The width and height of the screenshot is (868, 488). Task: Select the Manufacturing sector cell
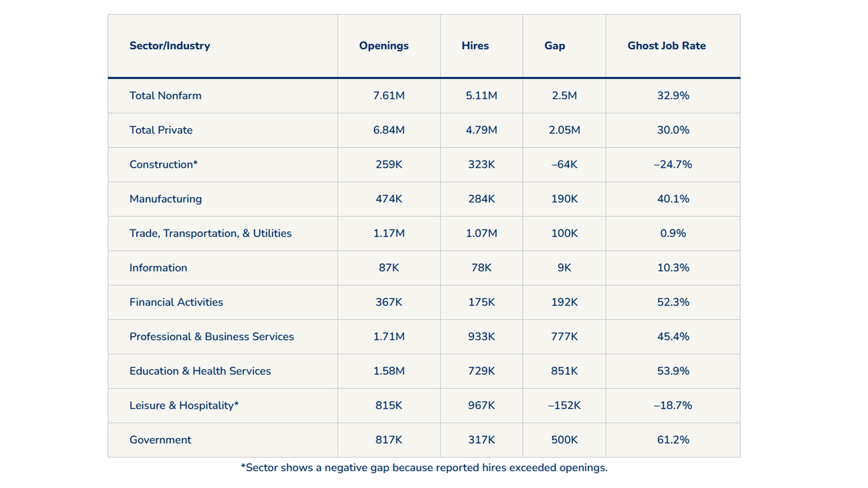(166, 199)
